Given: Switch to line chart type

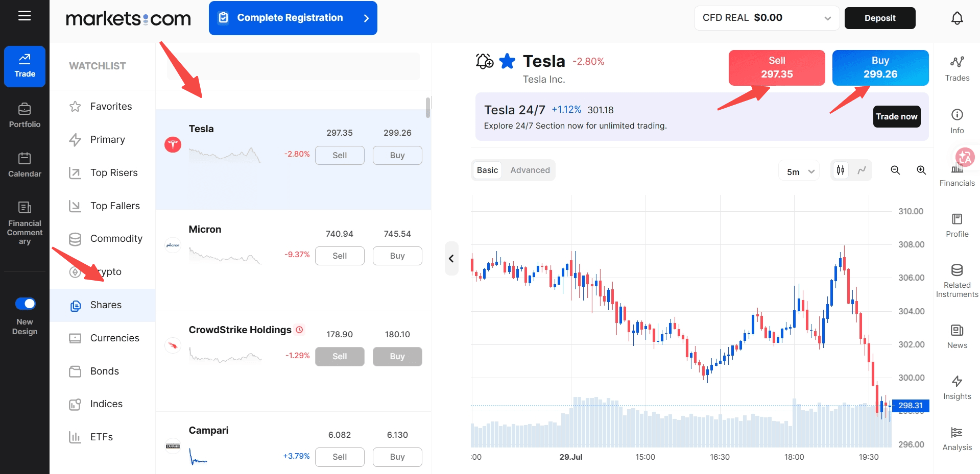Looking at the screenshot, I should click(862, 170).
